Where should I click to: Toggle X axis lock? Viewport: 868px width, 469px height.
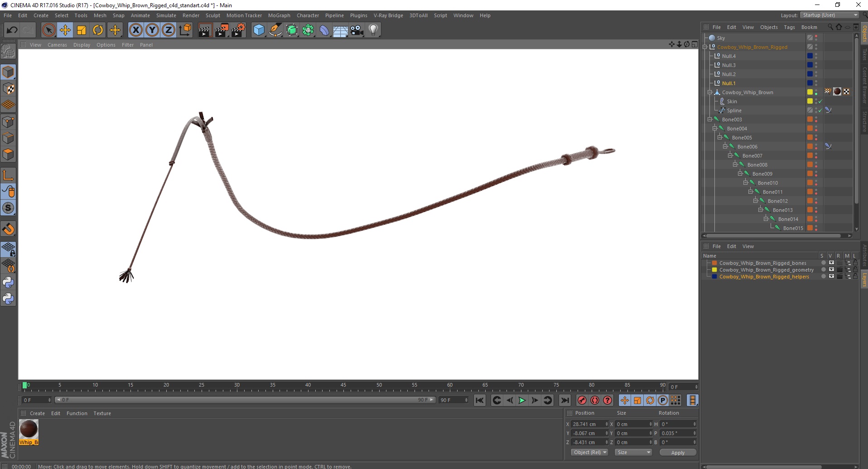click(135, 30)
